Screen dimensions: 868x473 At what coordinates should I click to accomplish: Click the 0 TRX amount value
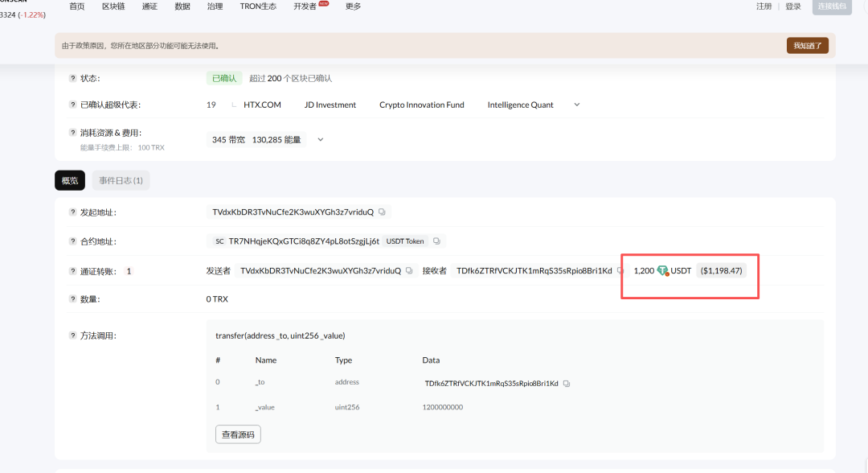[x=217, y=299]
